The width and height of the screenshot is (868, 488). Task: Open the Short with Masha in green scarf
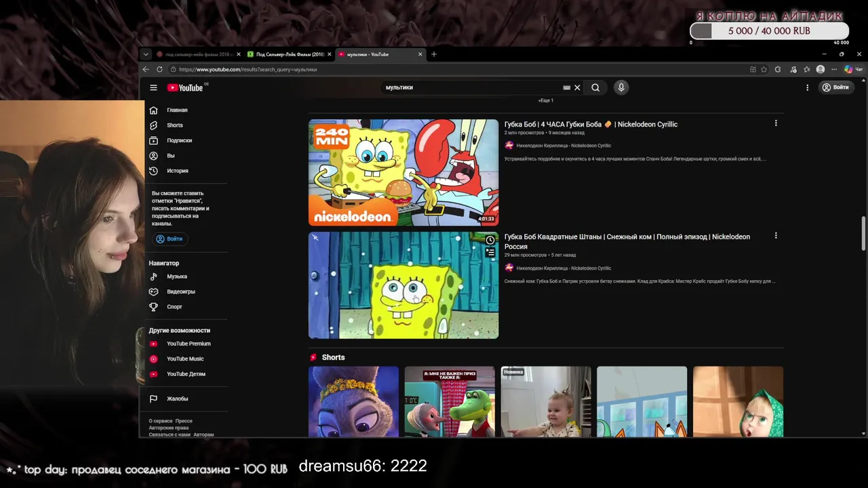pyautogui.click(x=738, y=402)
